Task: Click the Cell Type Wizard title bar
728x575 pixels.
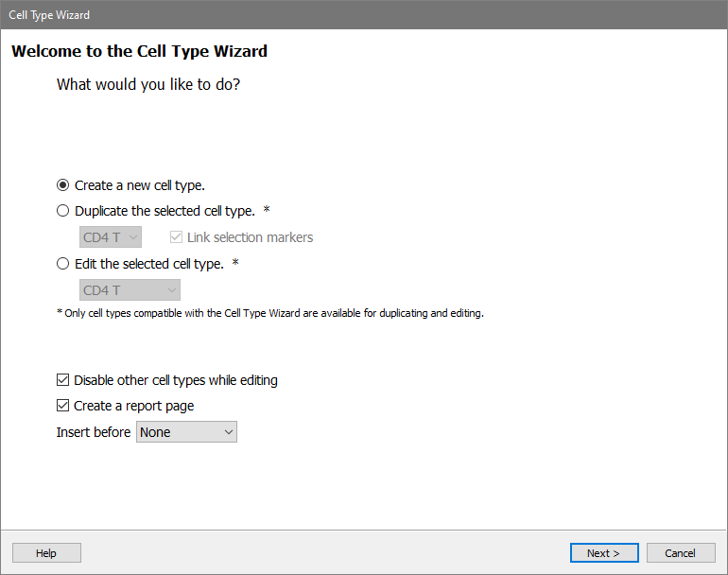Action: (364, 15)
